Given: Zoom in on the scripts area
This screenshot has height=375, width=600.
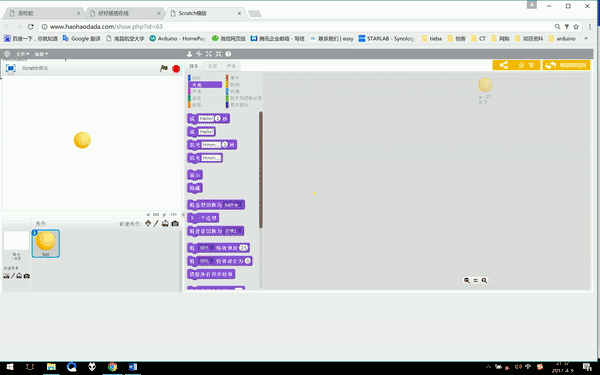Looking at the screenshot, I should (x=484, y=280).
